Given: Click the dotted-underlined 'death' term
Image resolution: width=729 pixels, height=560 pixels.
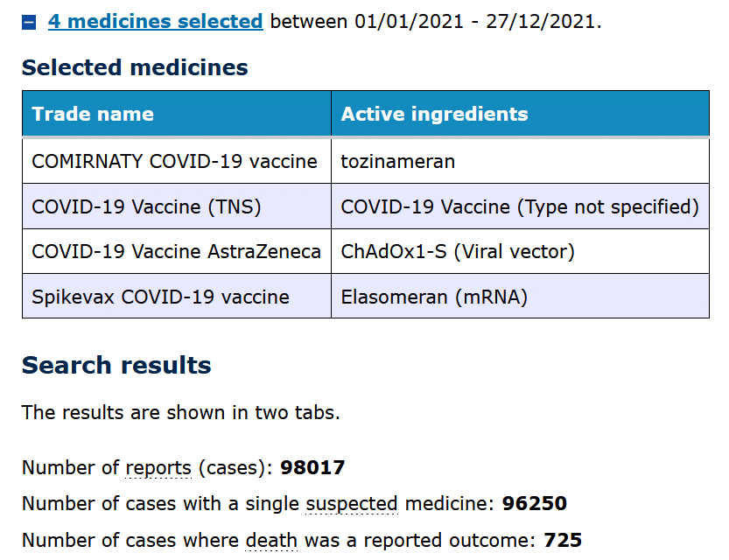Looking at the screenshot, I should [271, 541].
